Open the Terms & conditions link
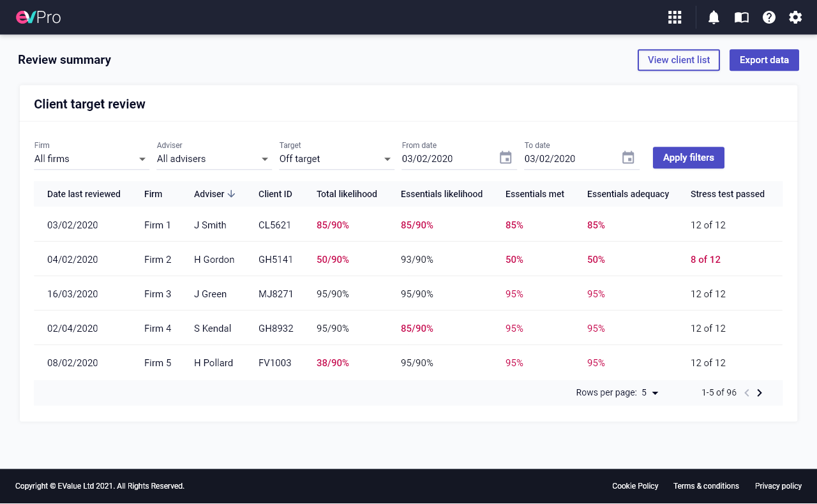The image size is (817, 504). pyautogui.click(x=706, y=486)
